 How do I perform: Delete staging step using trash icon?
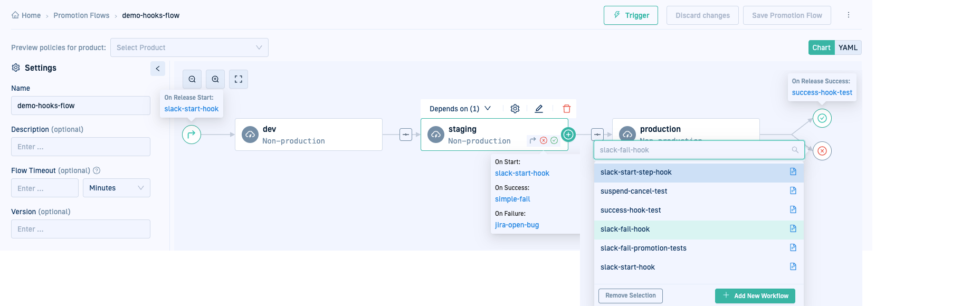[567, 109]
